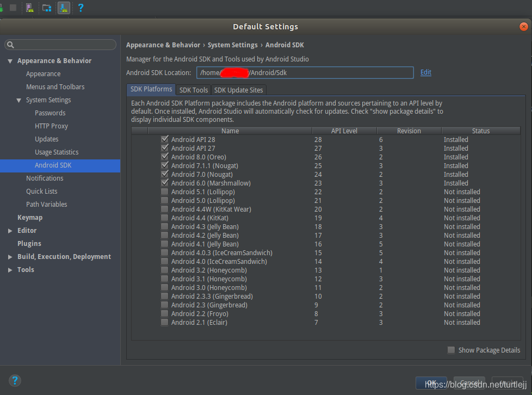The height and width of the screenshot is (395, 532).
Task: Toggle Android 8.0 (Oreo) checkbox
Action: pyautogui.click(x=165, y=157)
